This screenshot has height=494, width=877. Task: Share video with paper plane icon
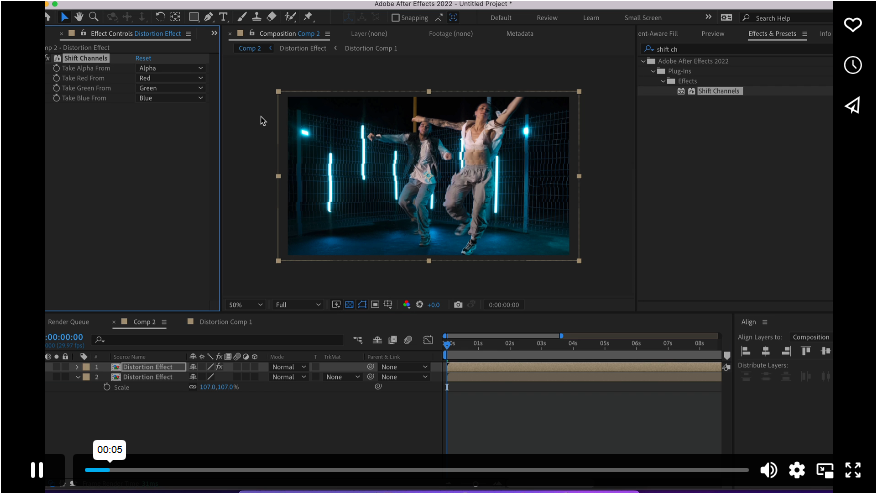[852, 105]
